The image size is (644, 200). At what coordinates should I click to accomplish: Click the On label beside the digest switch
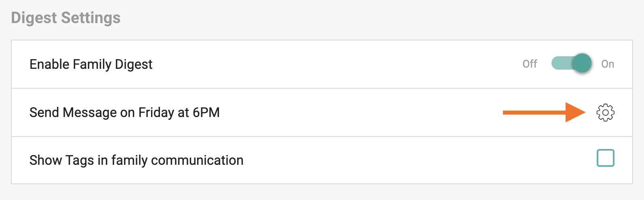[608, 64]
